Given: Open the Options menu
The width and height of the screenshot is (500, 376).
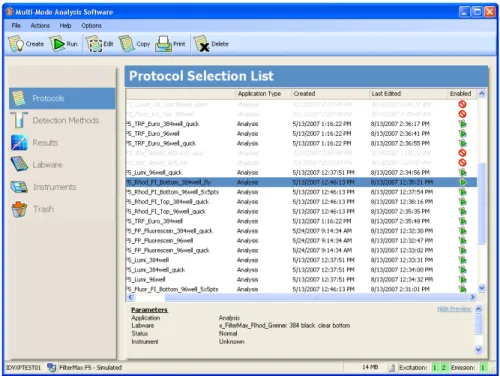Looking at the screenshot, I should click(x=91, y=26).
